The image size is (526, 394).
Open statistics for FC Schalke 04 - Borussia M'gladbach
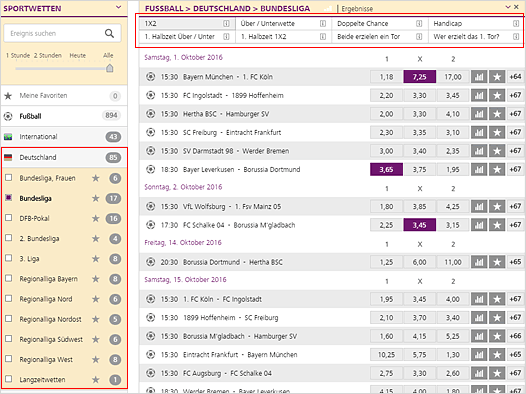(x=479, y=225)
